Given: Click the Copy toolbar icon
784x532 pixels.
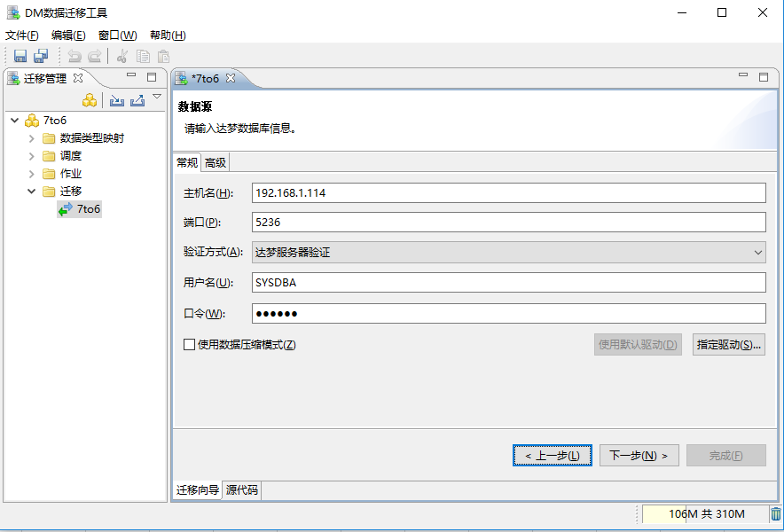Looking at the screenshot, I should point(143,56).
